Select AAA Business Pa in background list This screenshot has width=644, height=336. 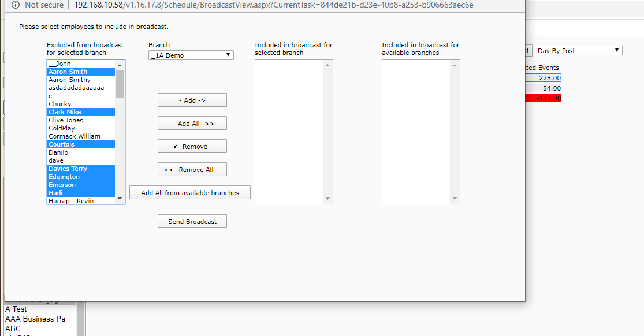coord(35,319)
